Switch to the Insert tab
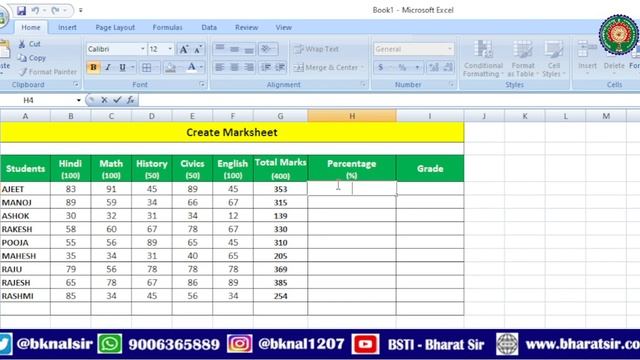Image resolution: width=640 pixels, height=360 pixels. click(67, 27)
